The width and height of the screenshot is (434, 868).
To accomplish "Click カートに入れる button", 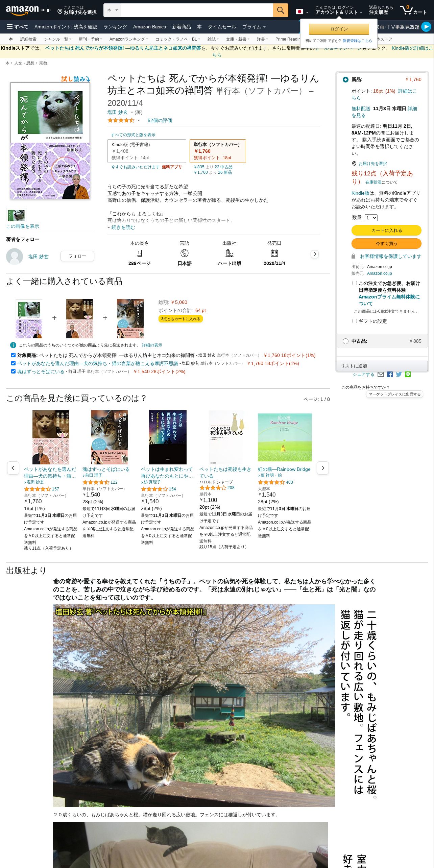I will click(386, 230).
